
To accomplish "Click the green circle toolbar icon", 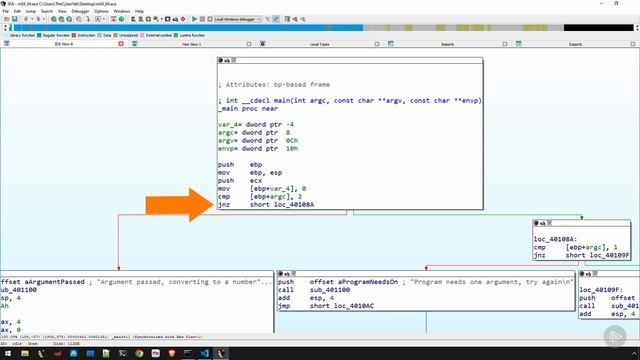I will pos(121,19).
